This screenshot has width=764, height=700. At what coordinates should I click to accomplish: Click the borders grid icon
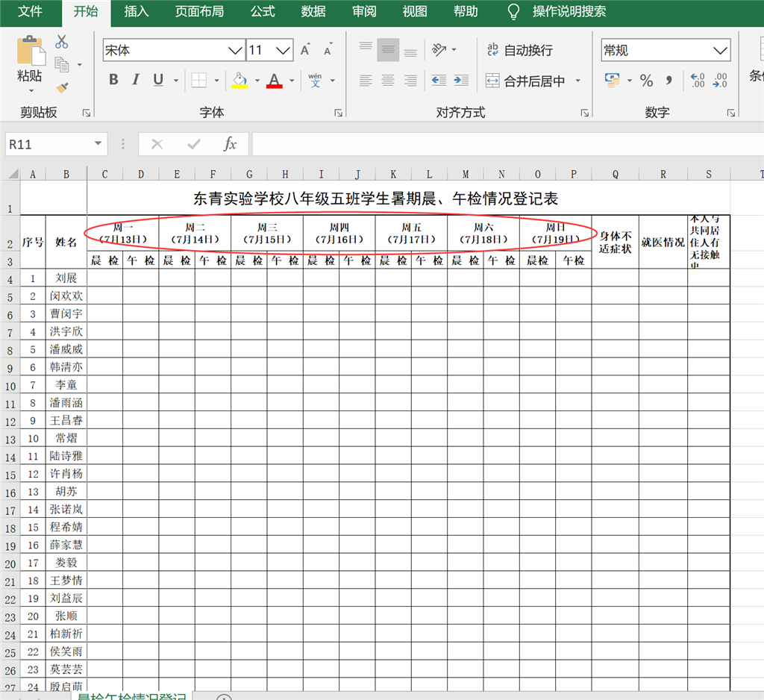tap(198, 81)
